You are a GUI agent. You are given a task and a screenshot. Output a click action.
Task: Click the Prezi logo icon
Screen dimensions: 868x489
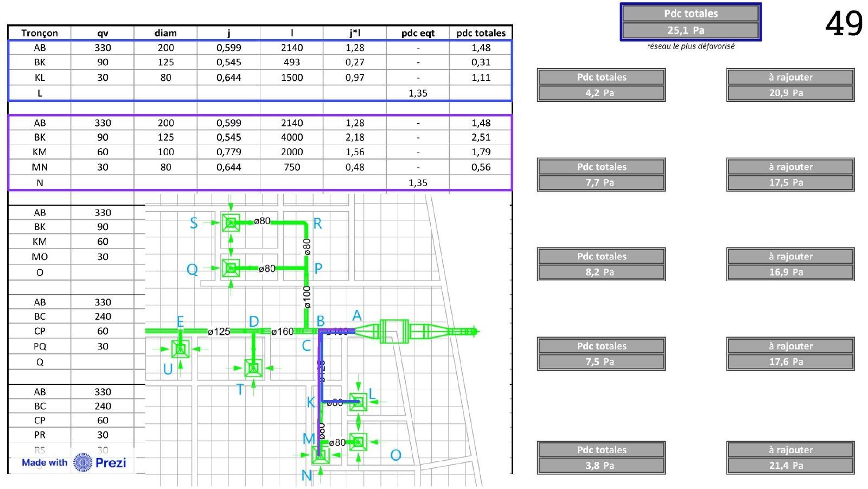coord(83,462)
